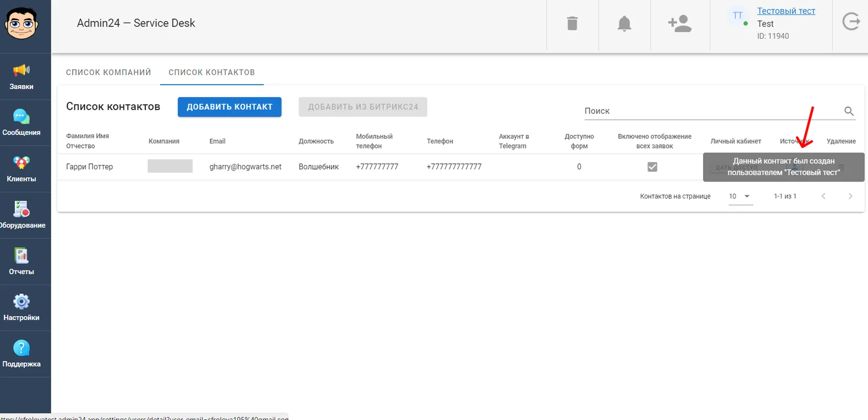Screen dimensions: 868x420
Task: Click the TT user avatar
Action: (x=738, y=16)
